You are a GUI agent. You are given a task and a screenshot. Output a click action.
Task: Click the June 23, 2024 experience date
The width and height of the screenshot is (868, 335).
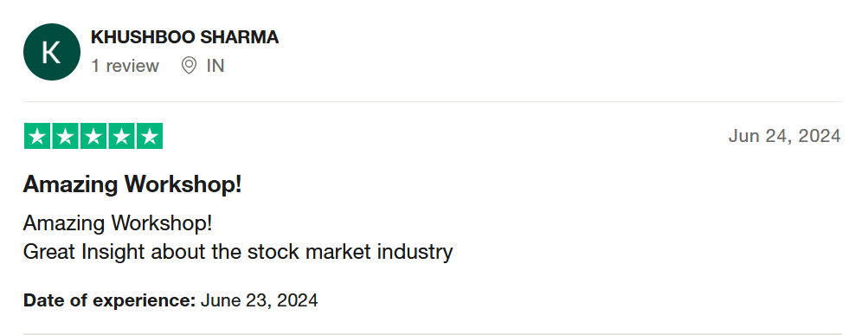click(x=259, y=300)
